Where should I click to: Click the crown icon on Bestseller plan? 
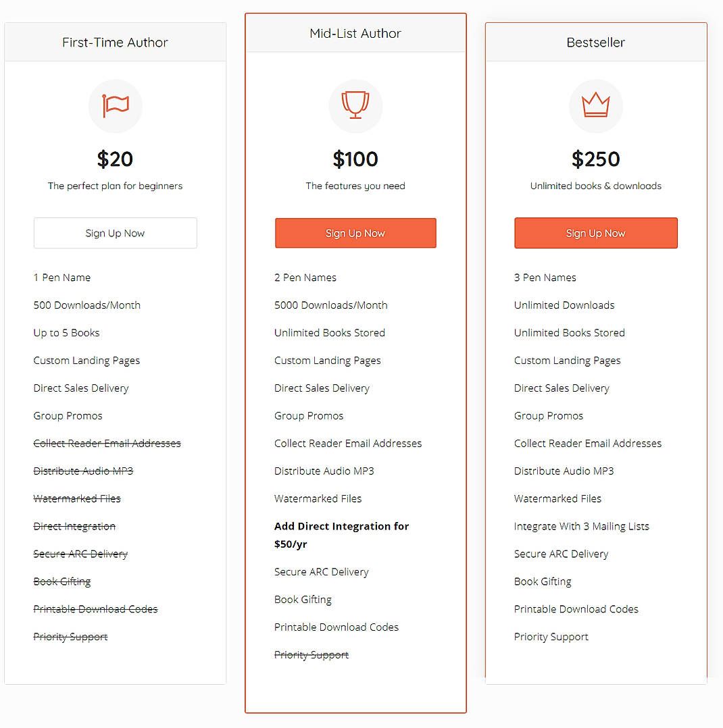(596, 106)
